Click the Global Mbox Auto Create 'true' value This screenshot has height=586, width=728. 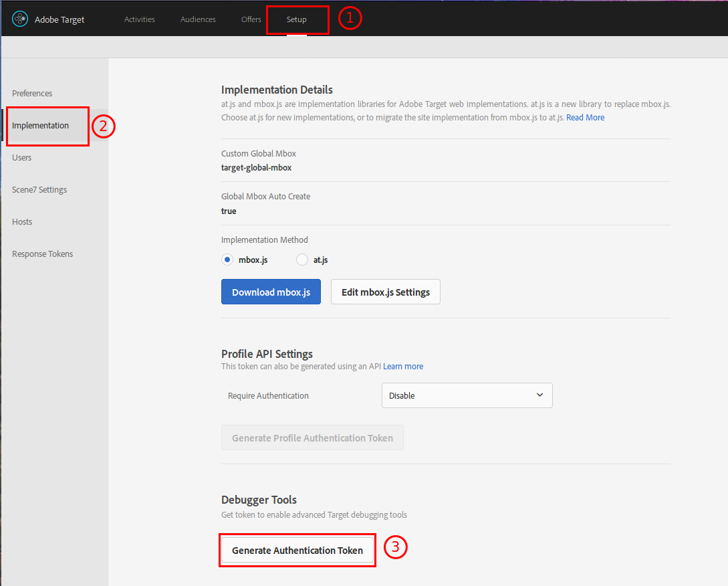click(229, 211)
